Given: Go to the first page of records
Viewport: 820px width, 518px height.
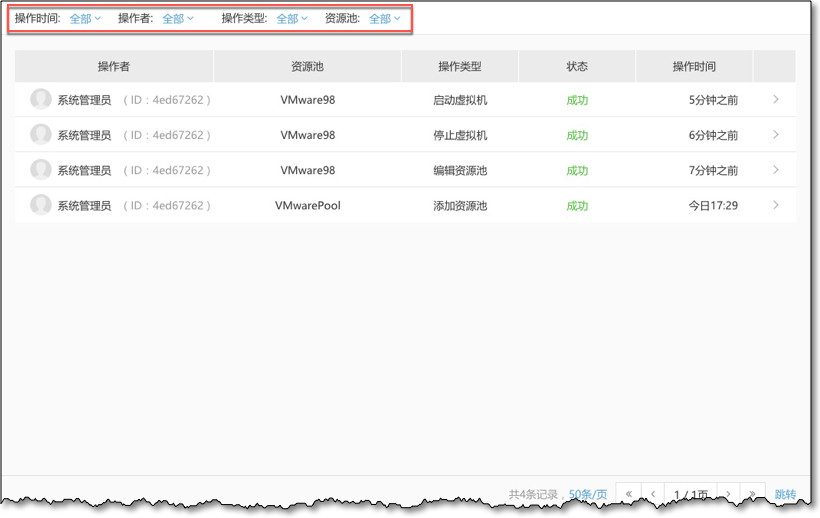Looking at the screenshot, I should click(629, 493).
